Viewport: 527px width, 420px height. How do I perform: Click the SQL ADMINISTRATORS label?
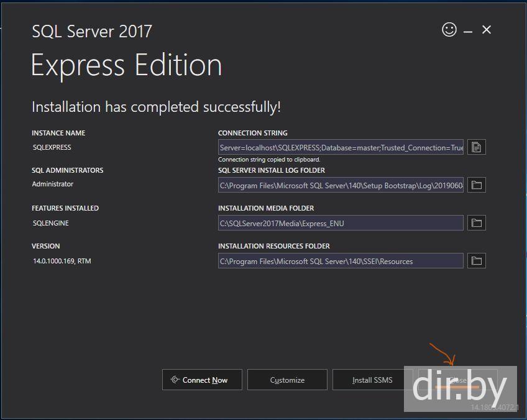click(68, 170)
